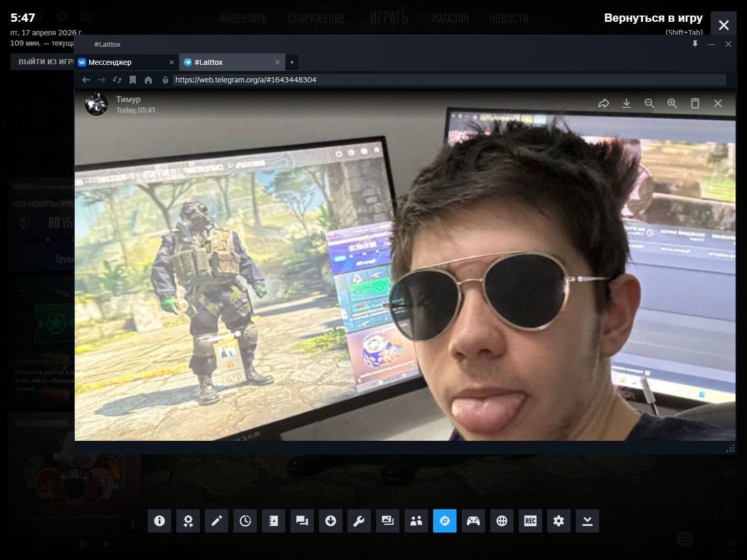Open the overlay settings gear icon

point(559,521)
